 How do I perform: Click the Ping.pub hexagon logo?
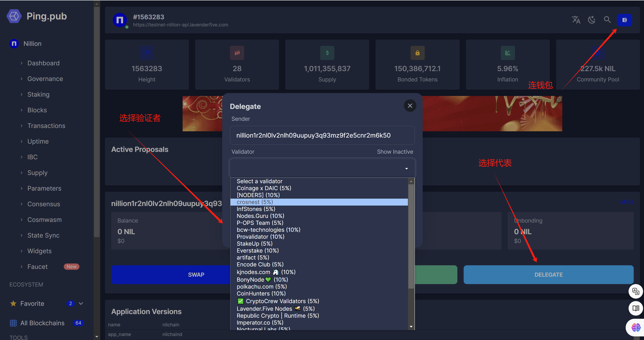tap(14, 16)
